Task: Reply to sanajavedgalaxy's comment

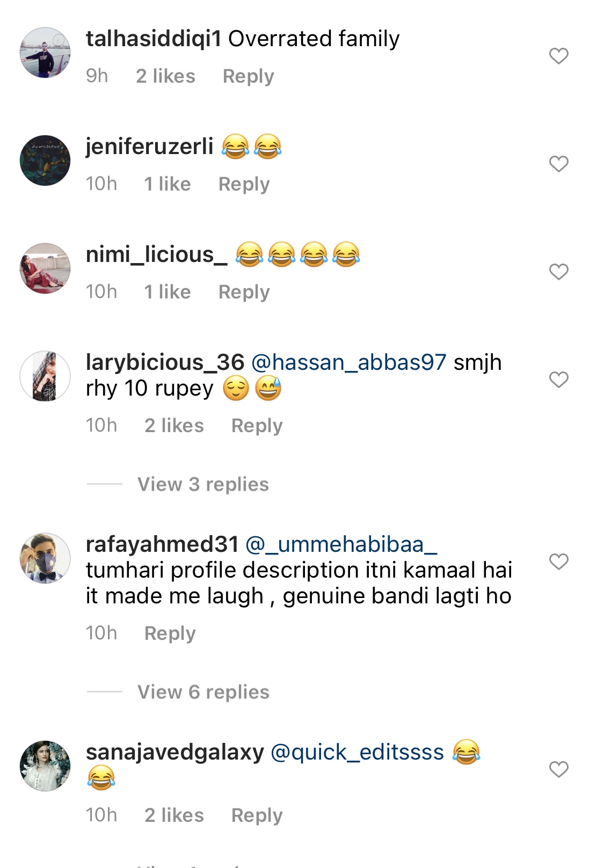Action: point(257,815)
